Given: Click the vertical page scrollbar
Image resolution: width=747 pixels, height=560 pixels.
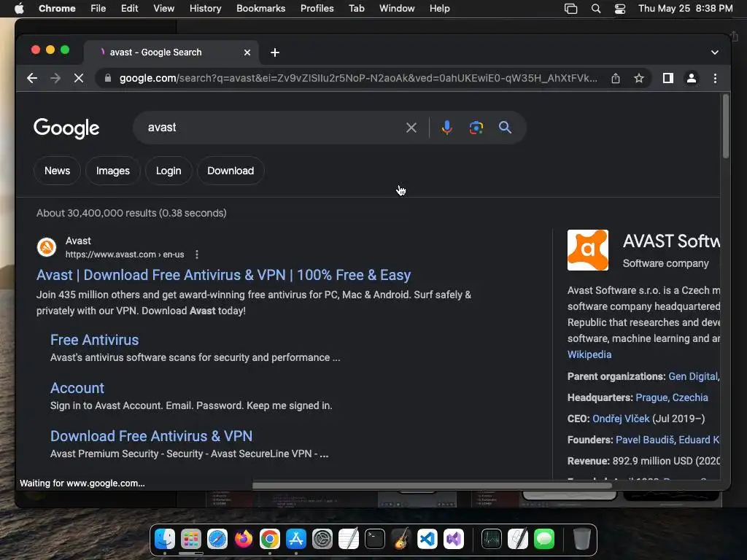Looking at the screenshot, I should [x=726, y=126].
